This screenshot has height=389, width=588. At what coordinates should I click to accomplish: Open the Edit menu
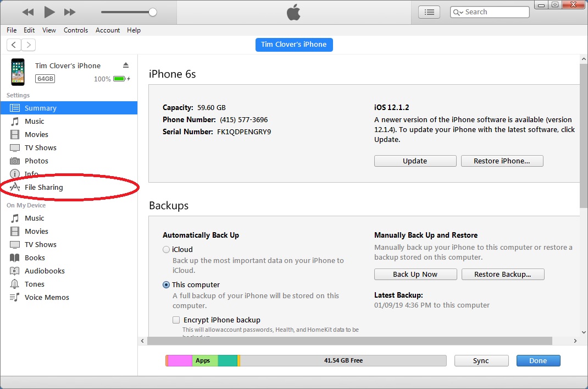pyautogui.click(x=29, y=30)
